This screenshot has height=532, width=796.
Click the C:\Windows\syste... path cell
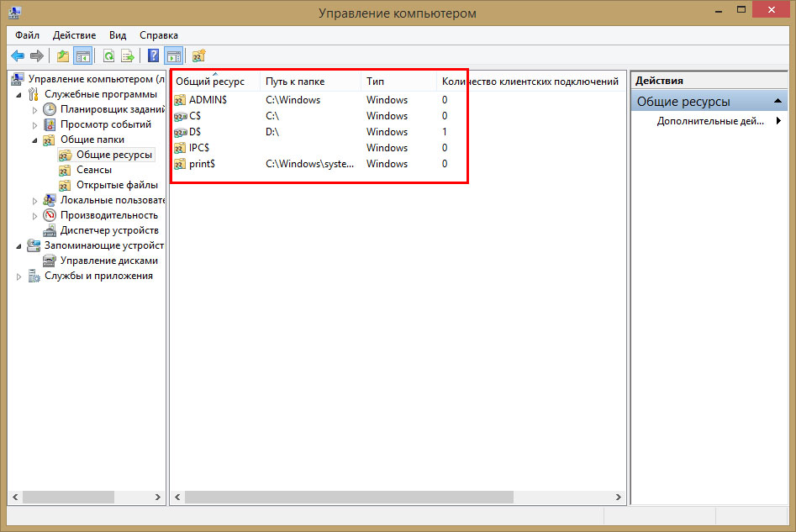(309, 164)
